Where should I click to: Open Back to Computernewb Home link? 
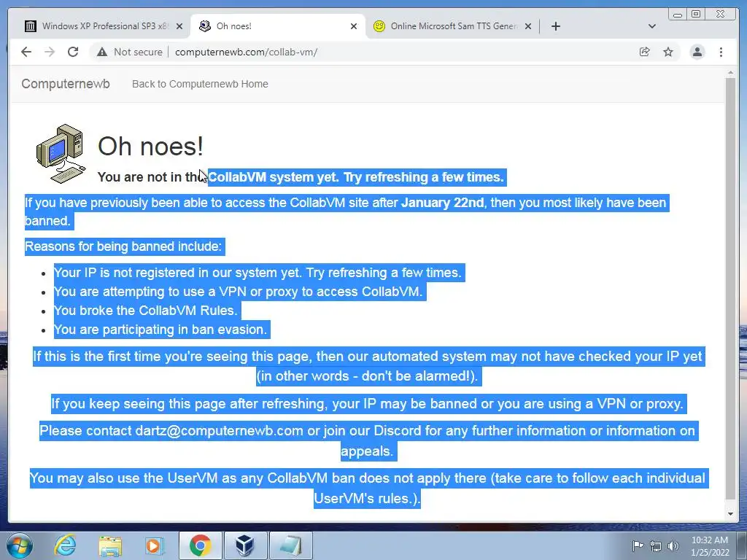200,84
